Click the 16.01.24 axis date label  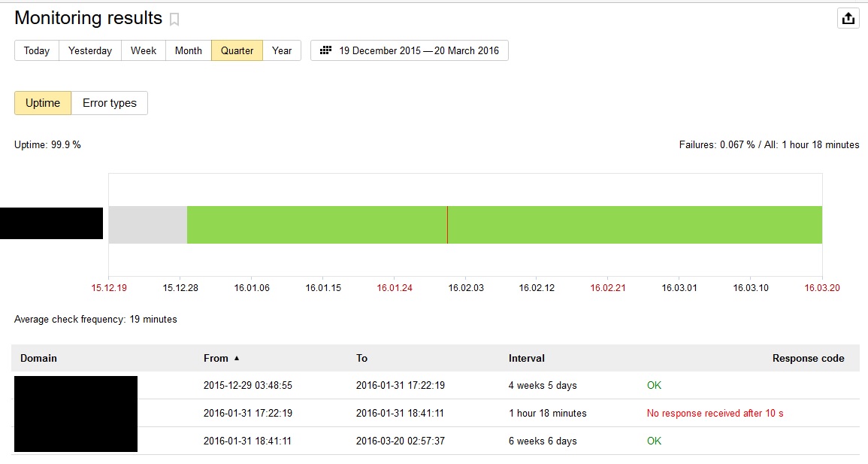(394, 288)
